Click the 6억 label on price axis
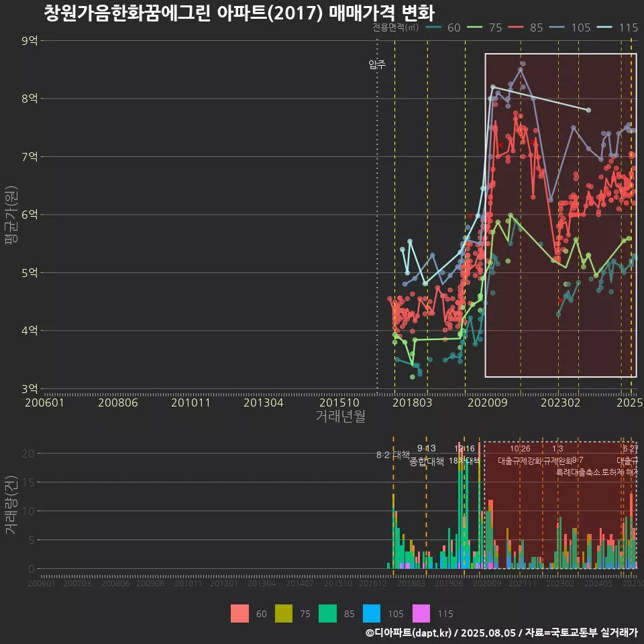The width and height of the screenshot is (644, 644). [30, 215]
